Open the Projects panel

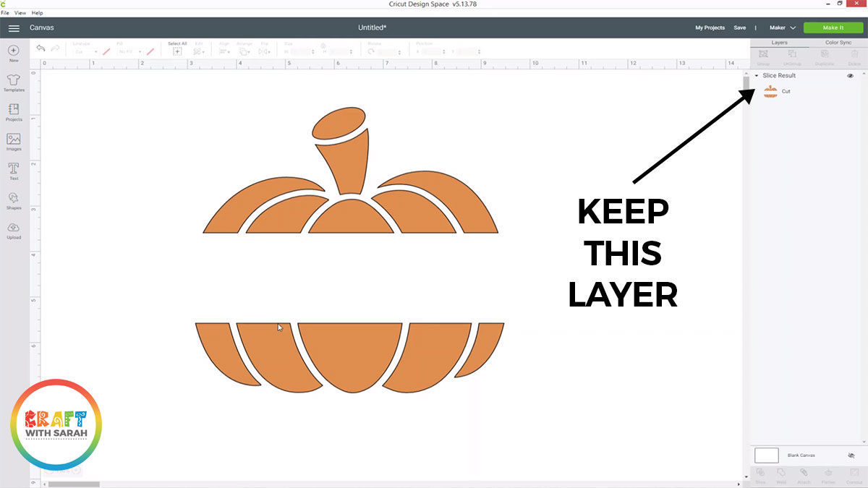pyautogui.click(x=14, y=112)
